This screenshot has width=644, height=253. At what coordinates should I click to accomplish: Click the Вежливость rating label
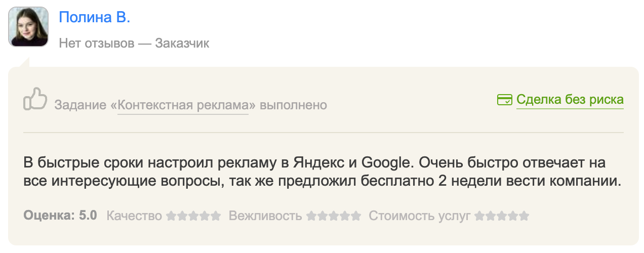[265, 216]
